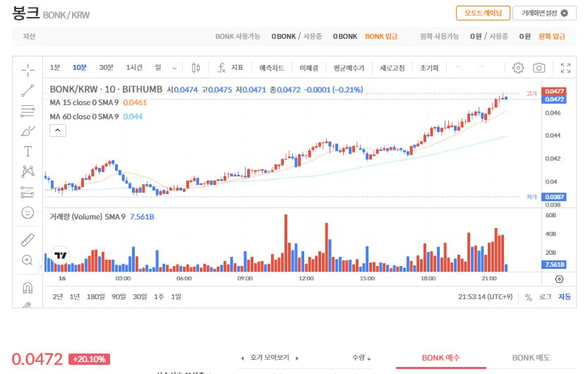Collapse the indicator legend chevron

[x=58, y=131]
